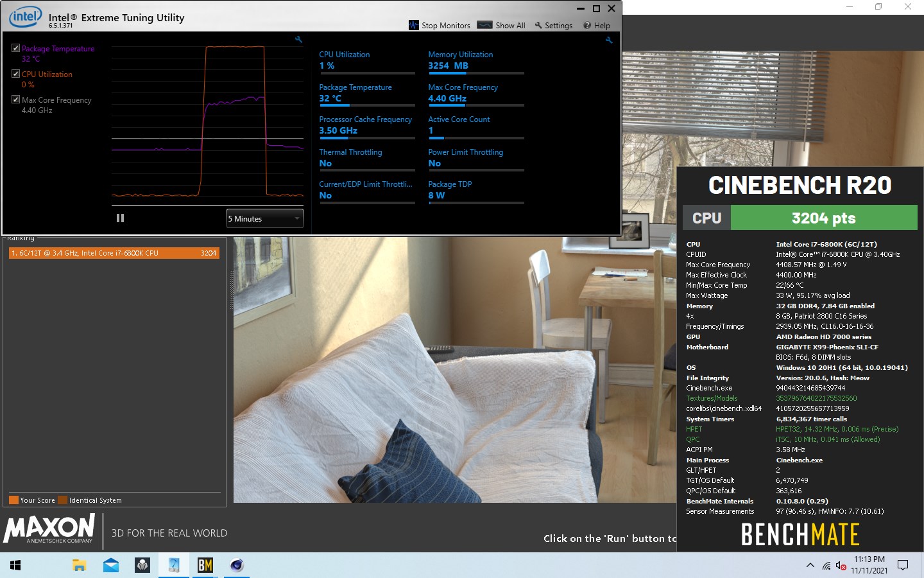Uncheck Package Temperature checkbox

click(x=15, y=48)
